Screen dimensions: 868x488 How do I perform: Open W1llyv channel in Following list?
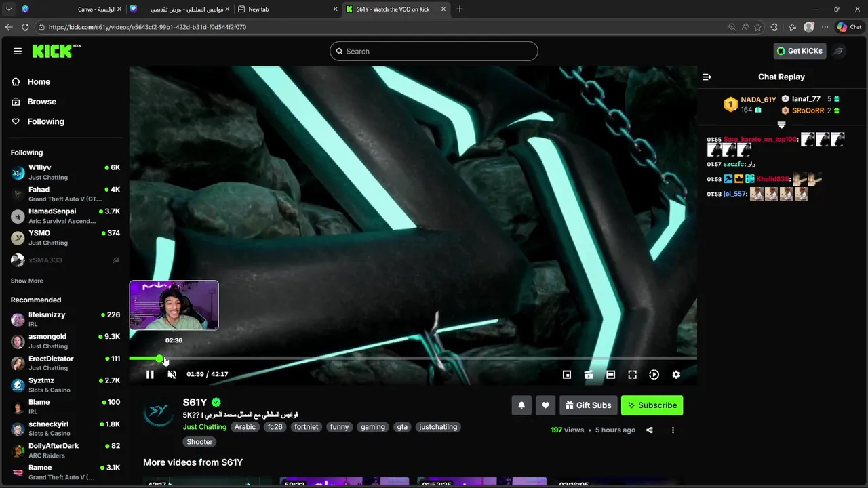point(65,172)
